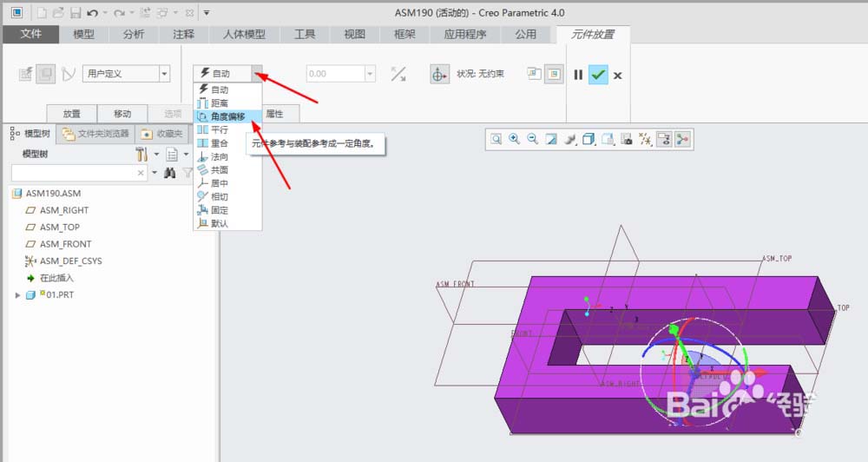Cancel placement with X icon
Screen dimensions: 868x462
pyautogui.click(x=618, y=76)
